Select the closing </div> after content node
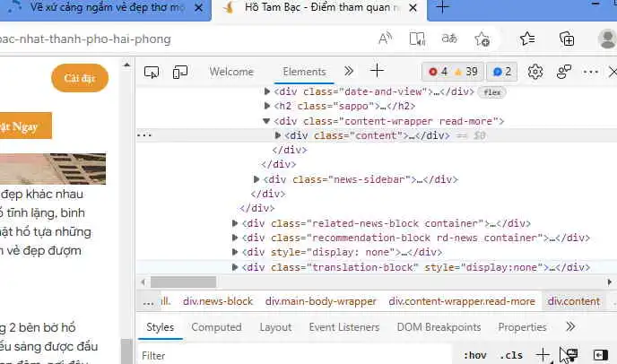 (290, 150)
